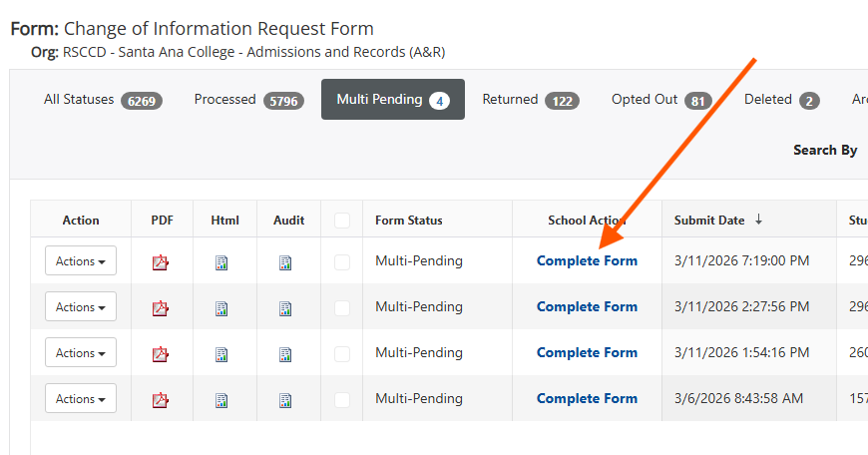Viewport: 868px width, 455px height.
Task: Click Complete Form for 1:54:16 PM submission
Action: click(x=587, y=352)
